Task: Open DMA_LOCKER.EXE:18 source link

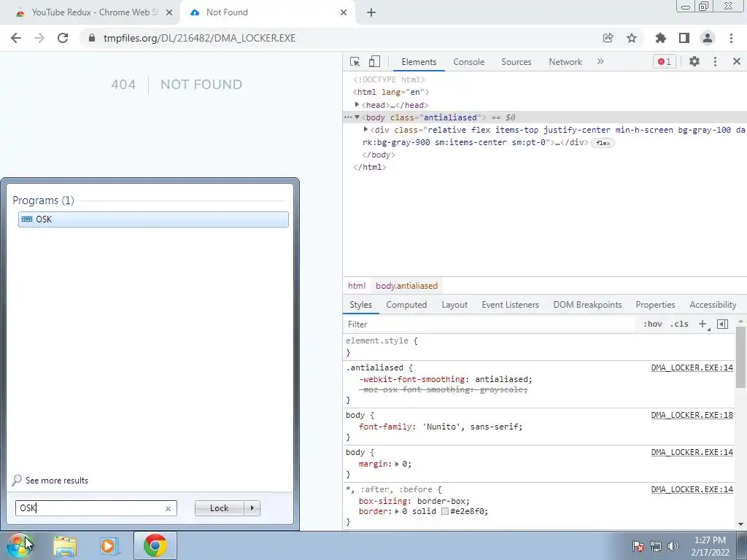Action: (x=692, y=415)
